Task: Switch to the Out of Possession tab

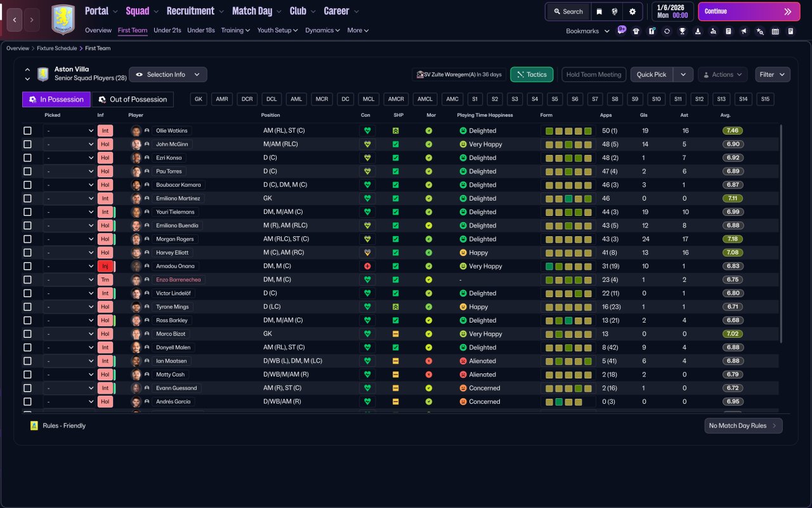Action: click(x=133, y=99)
